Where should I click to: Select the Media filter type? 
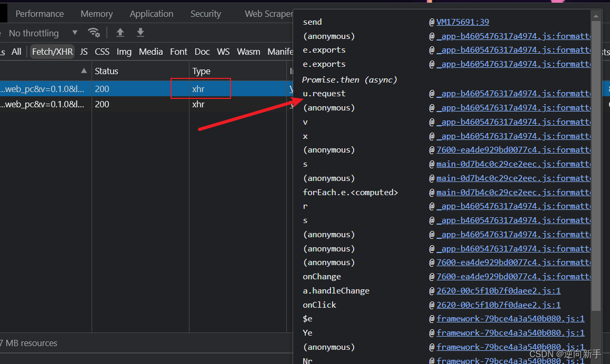[x=151, y=52]
